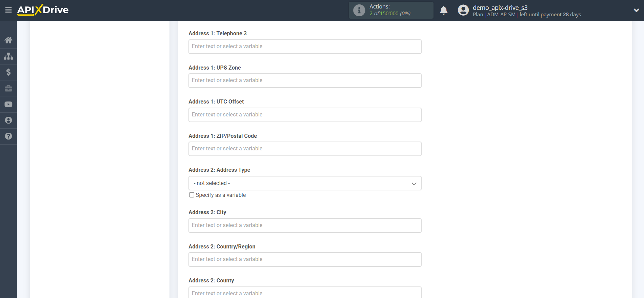
Task: Click the demo_apix-drive_s3 username
Action: tap(500, 7)
